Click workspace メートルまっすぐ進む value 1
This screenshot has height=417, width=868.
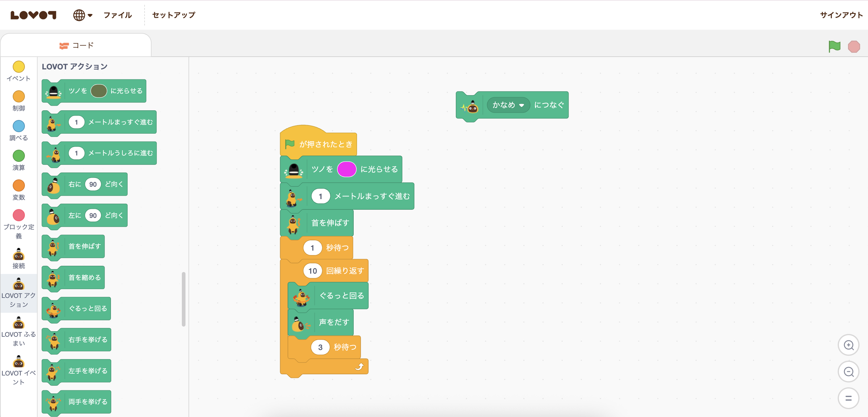point(320,196)
